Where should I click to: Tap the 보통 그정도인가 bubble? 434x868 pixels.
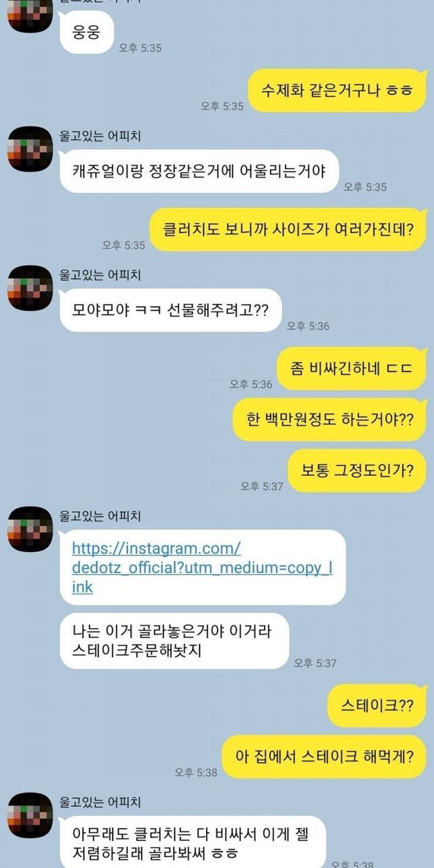(x=357, y=470)
